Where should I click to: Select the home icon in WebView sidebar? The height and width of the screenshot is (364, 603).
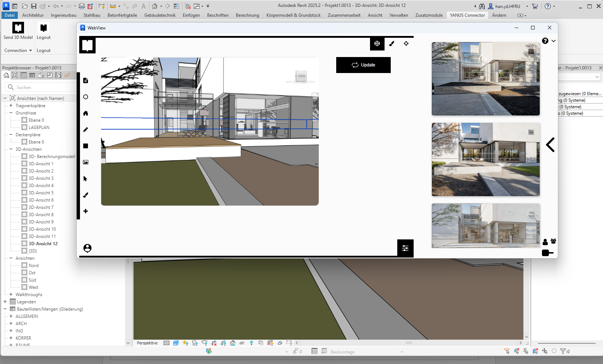pyautogui.click(x=86, y=113)
